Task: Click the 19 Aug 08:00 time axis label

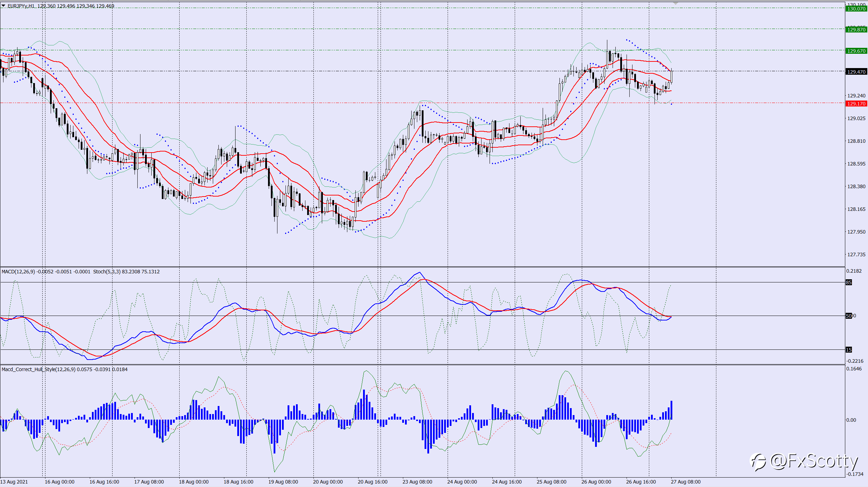Action: pyautogui.click(x=283, y=482)
